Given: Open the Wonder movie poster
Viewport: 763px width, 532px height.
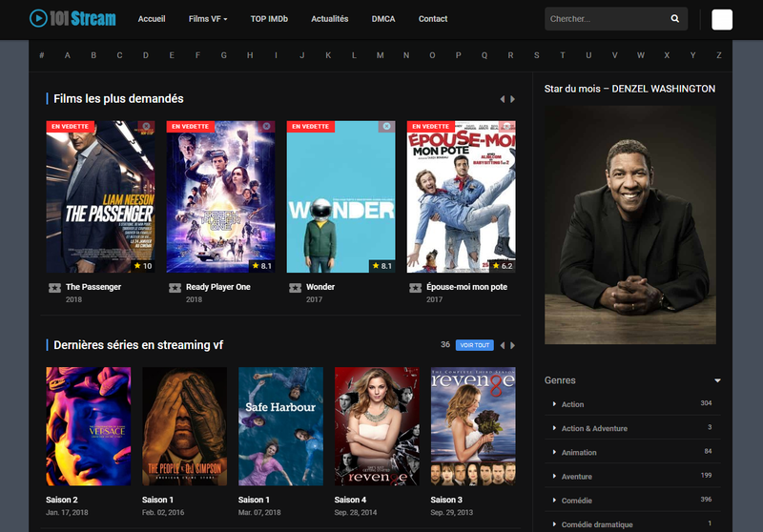Looking at the screenshot, I should [x=341, y=196].
